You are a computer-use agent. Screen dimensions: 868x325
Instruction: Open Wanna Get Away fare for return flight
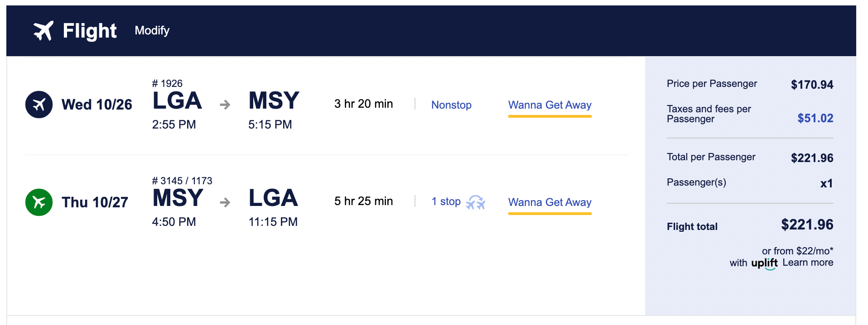pyautogui.click(x=550, y=202)
